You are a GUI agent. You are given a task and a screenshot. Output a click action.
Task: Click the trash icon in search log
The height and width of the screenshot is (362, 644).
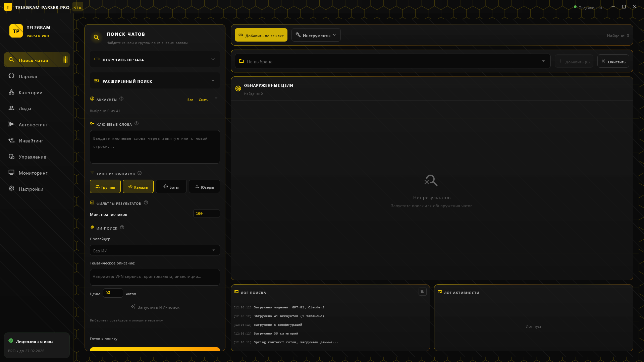tap(422, 292)
